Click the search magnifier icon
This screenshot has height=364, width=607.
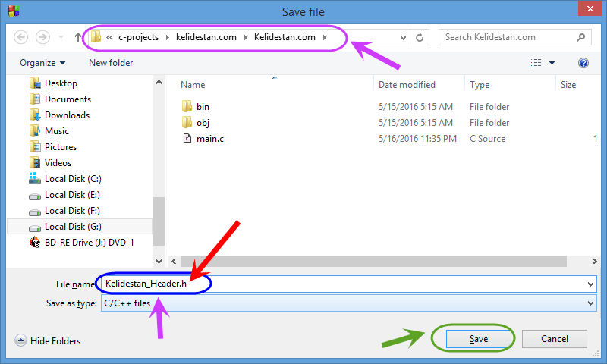tap(580, 37)
